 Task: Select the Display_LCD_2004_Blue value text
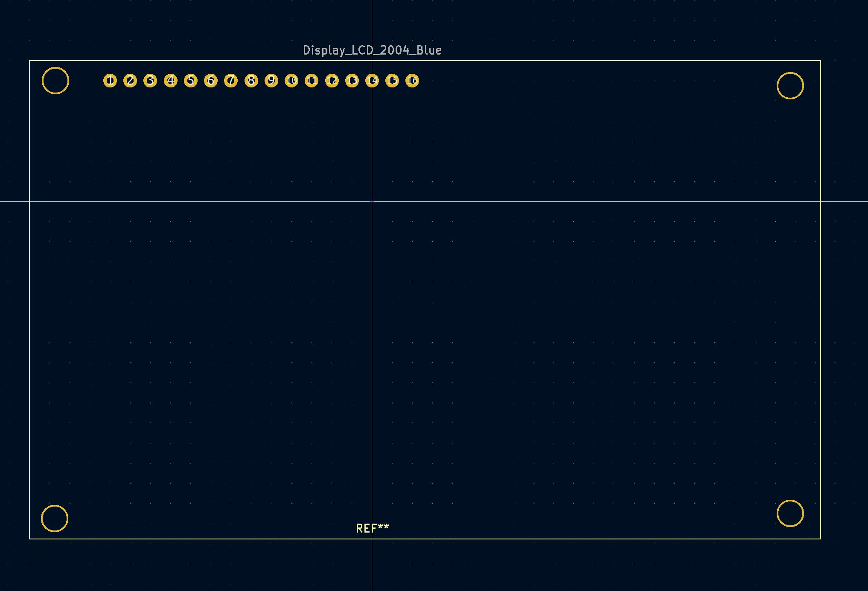[372, 50]
